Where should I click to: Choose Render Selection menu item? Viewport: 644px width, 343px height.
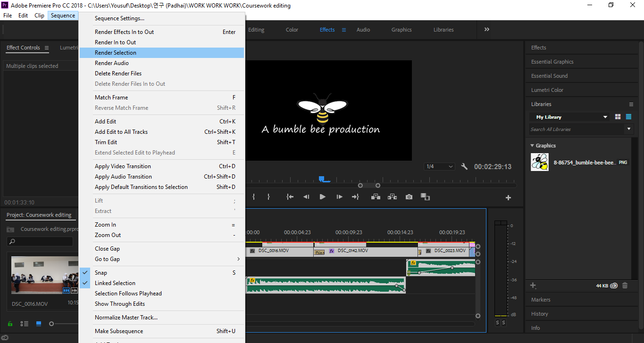162,53
